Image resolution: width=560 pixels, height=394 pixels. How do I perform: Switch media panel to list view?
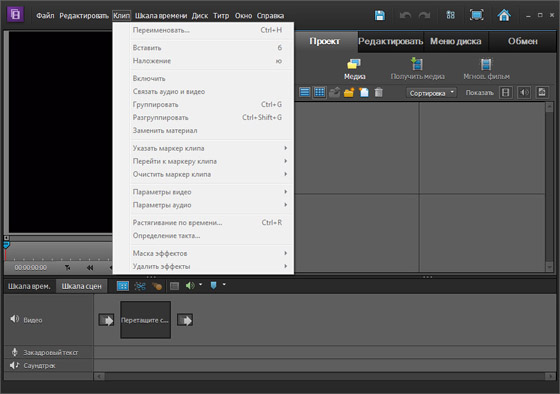coord(305,93)
